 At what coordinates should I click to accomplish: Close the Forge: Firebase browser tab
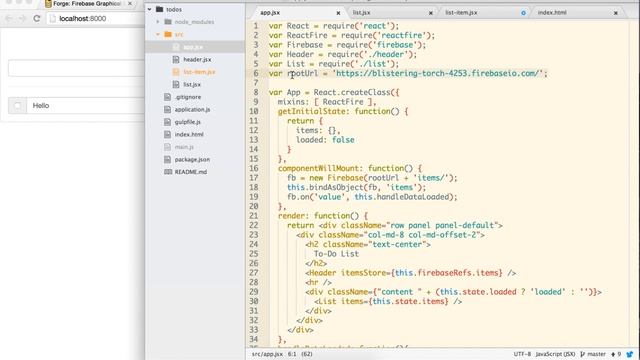click(130, 4)
